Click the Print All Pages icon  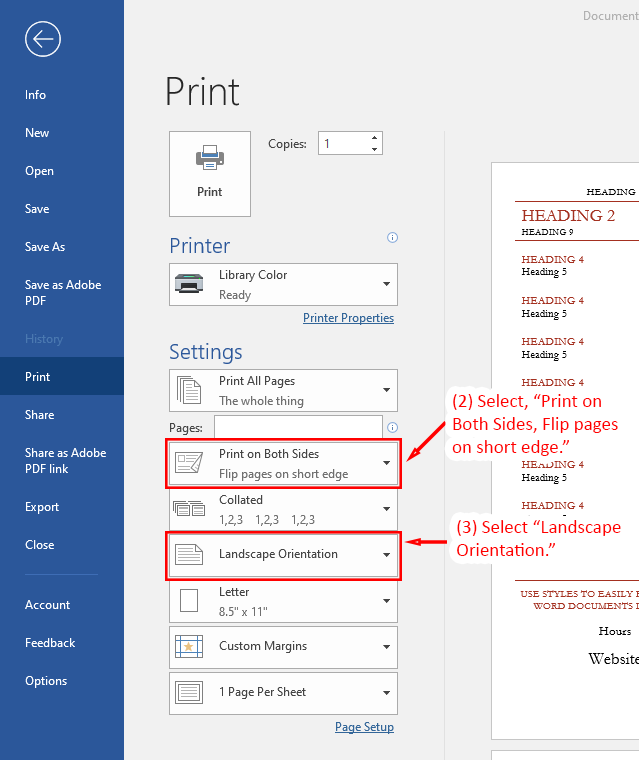[189, 390]
